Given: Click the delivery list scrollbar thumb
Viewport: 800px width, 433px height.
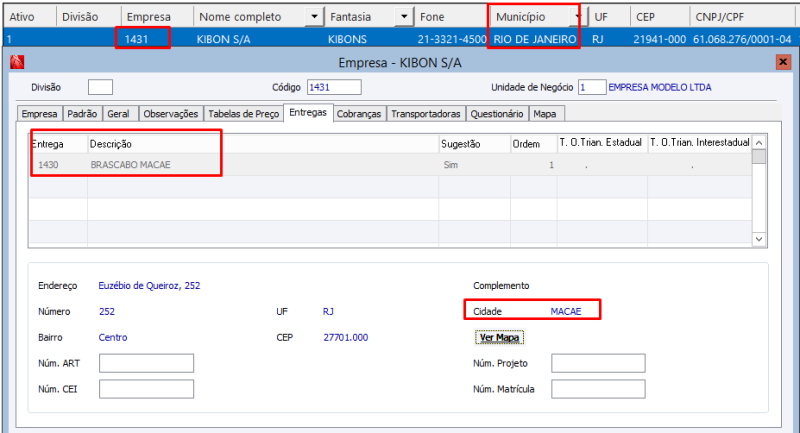Looking at the screenshot, I should 759,157.
